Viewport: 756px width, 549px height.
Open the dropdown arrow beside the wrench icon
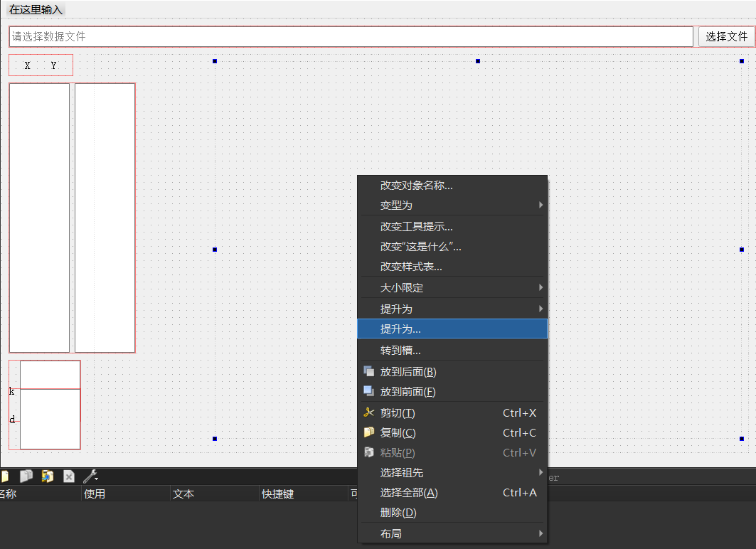click(96, 478)
